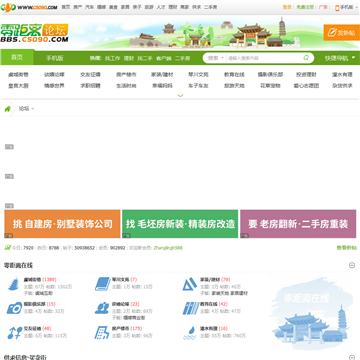Image resolution: width=360 pixels, height=360 pixels.
Task: Open 生活时尚 in the board link strip
Action: point(126,86)
